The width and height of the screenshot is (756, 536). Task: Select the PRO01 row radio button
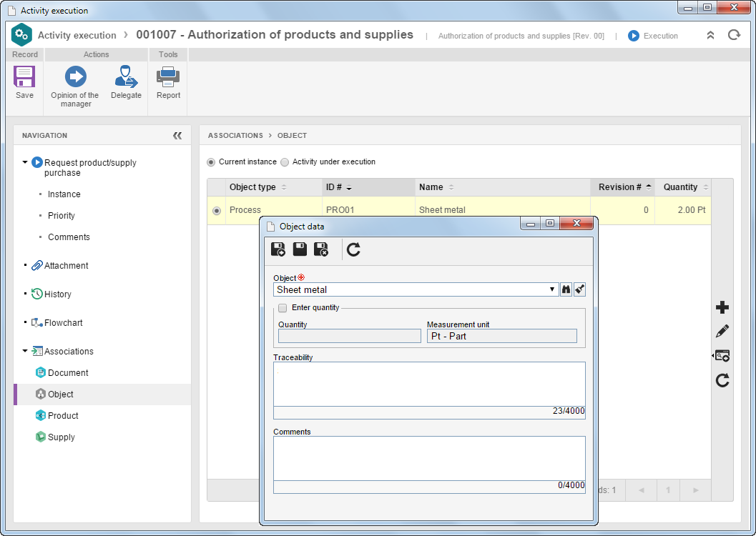[x=217, y=211]
